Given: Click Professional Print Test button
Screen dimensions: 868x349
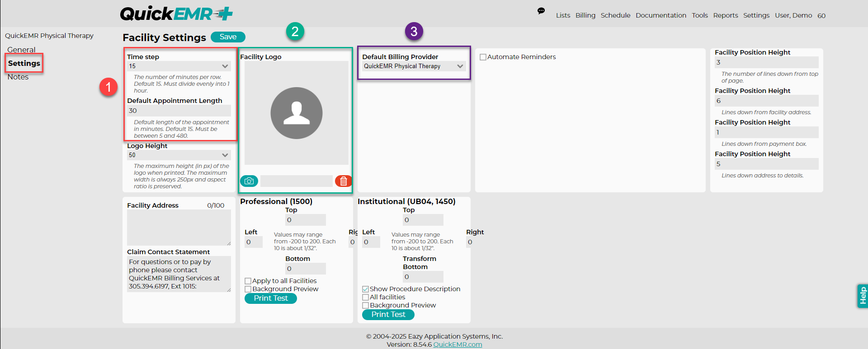Looking at the screenshot, I should point(271,298).
